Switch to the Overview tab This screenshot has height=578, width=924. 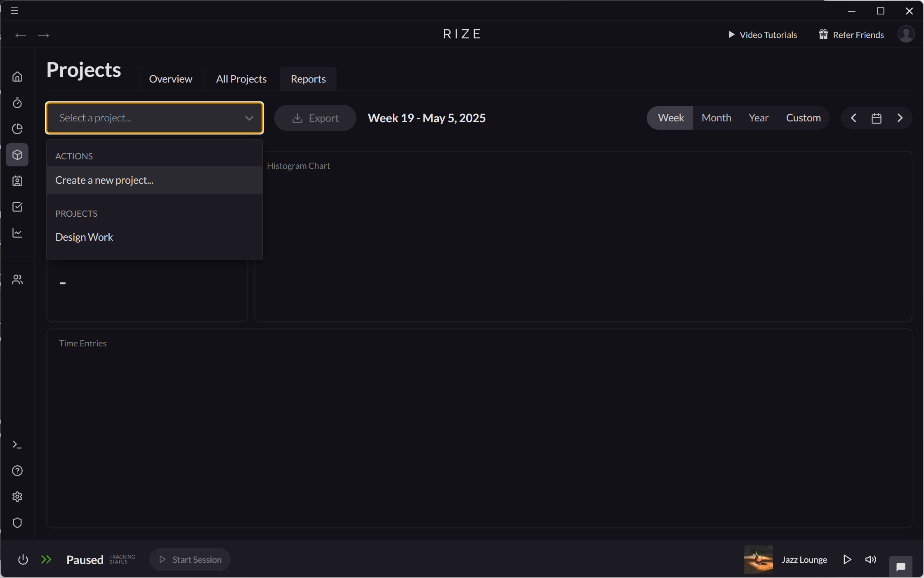tap(170, 78)
